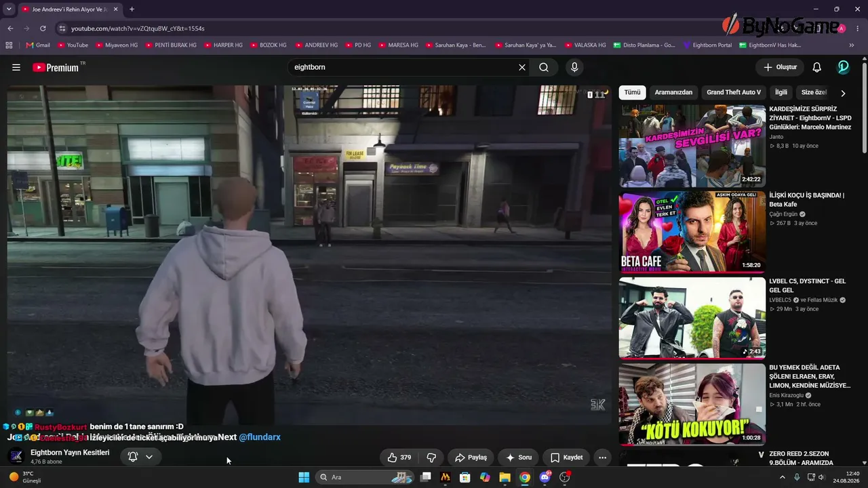The height and width of the screenshot is (488, 868).
Task: Open the Gmail bookmark
Action: click(38, 45)
